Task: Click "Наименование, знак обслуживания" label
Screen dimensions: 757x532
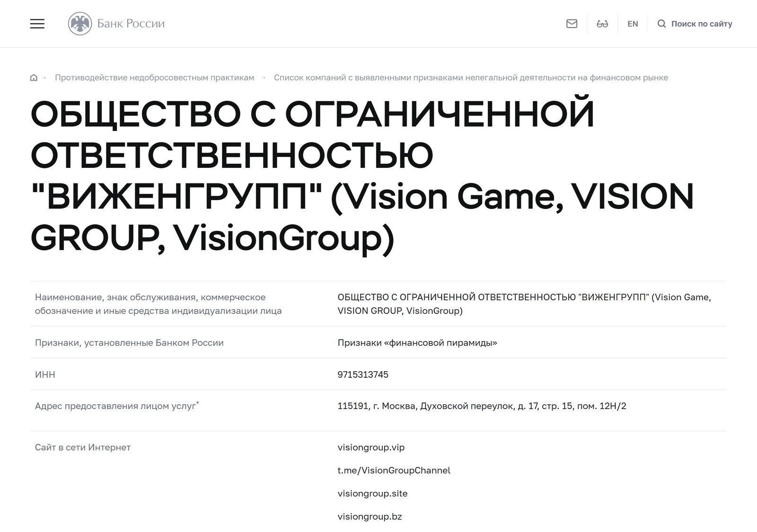Action: click(158, 304)
